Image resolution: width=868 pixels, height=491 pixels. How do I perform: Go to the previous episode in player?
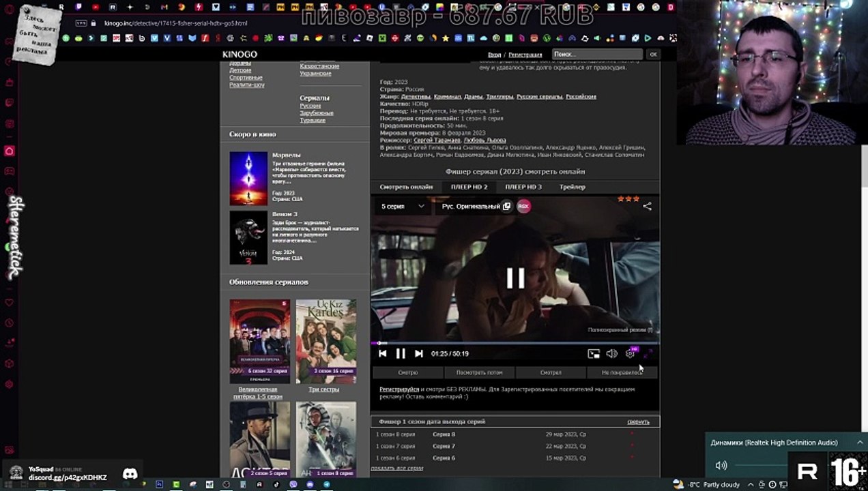383,353
